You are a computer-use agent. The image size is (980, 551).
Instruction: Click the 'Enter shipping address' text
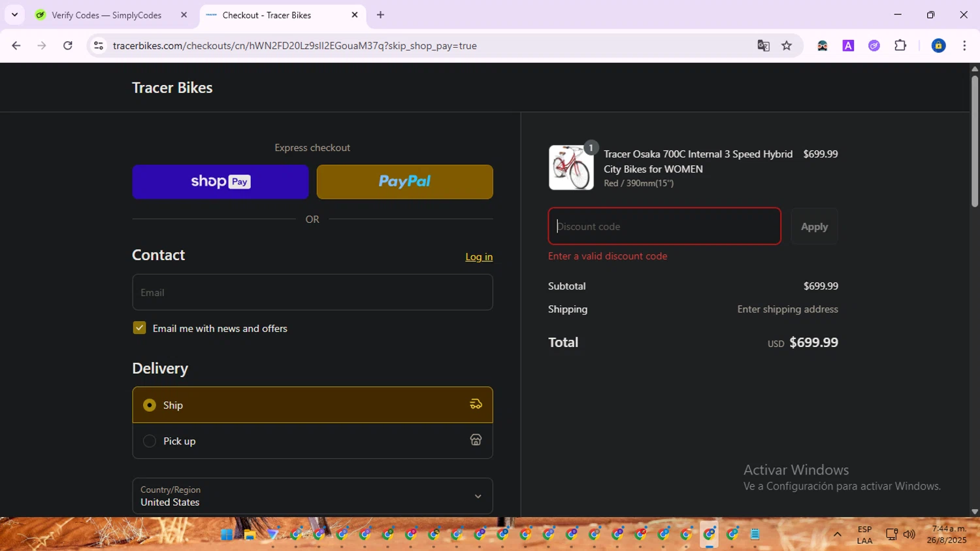click(787, 309)
